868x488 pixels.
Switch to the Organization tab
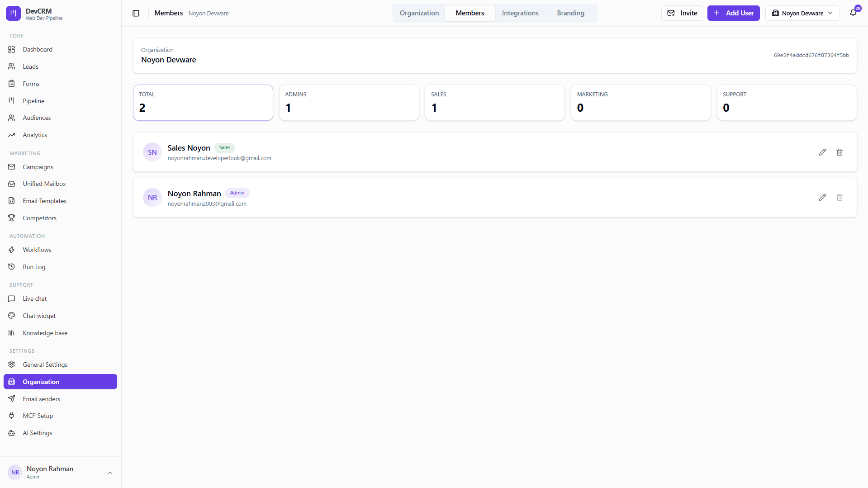tap(419, 13)
